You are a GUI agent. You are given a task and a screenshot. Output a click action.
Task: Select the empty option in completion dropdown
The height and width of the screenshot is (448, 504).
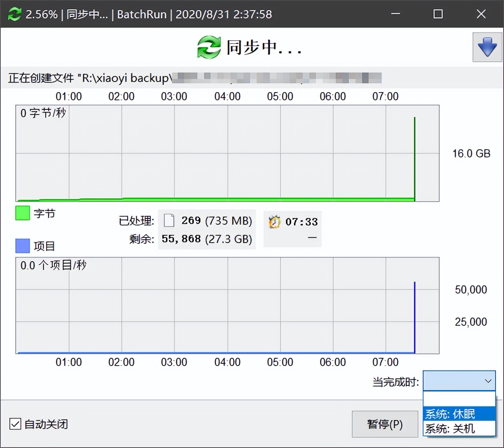click(459, 399)
